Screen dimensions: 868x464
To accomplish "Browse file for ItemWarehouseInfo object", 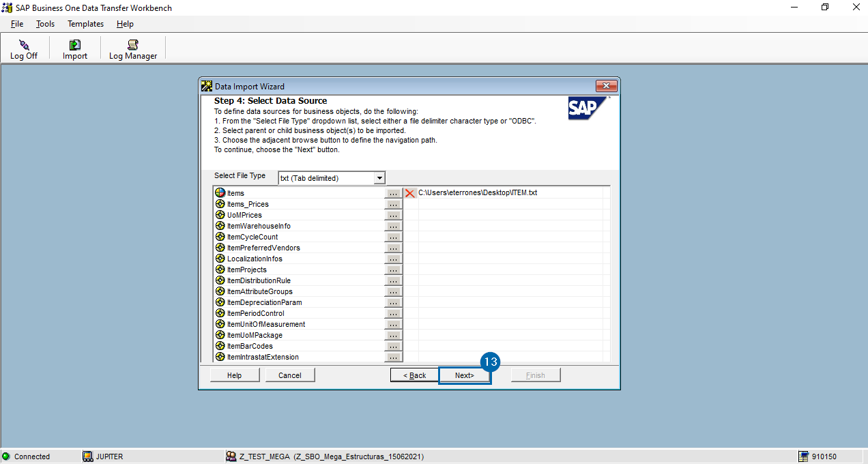I will pyautogui.click(x=393, y=226).
